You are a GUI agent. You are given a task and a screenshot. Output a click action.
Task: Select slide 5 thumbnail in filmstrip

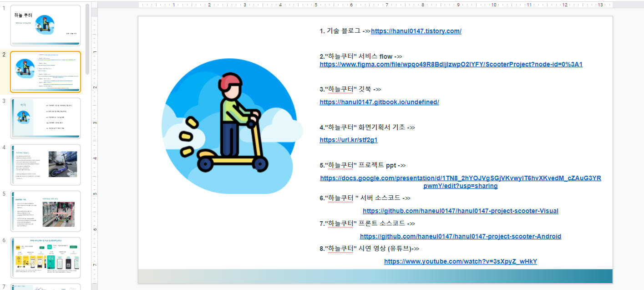click(x=46, y=211)
